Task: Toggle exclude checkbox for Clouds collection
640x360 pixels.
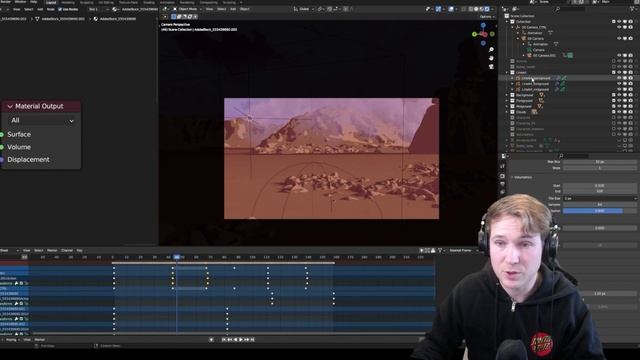Action: (x=613, y=112)
